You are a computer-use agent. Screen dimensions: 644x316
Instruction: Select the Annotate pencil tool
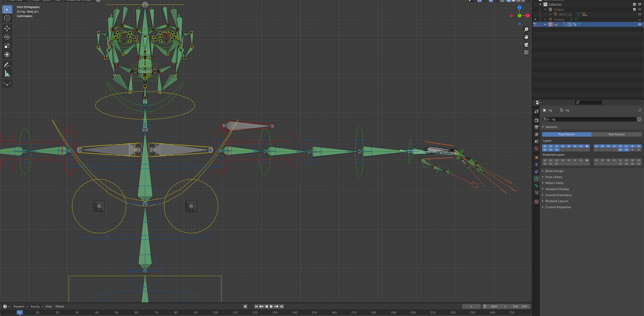point(7,65)
